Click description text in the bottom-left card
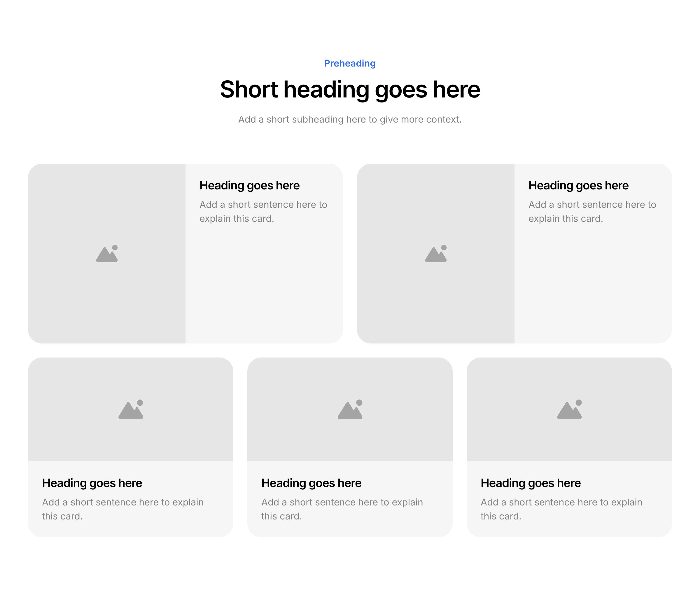 pyautogui.click(x=123, y=509)
